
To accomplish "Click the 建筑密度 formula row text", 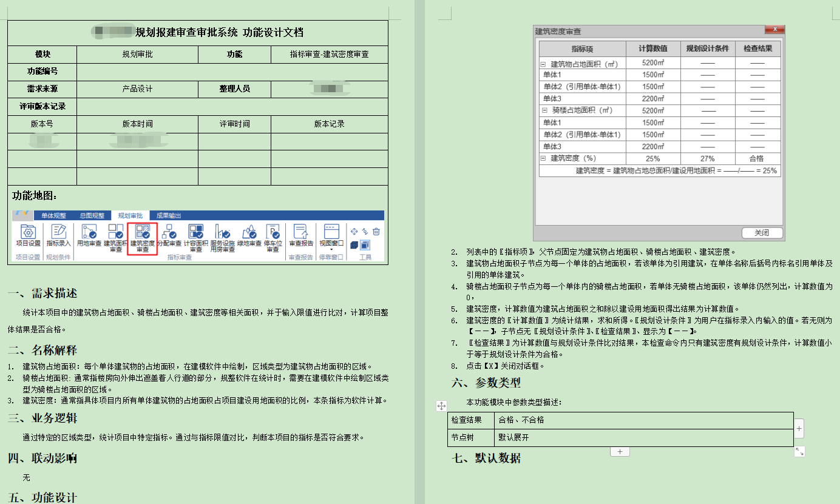I will (x=676, y=170).
